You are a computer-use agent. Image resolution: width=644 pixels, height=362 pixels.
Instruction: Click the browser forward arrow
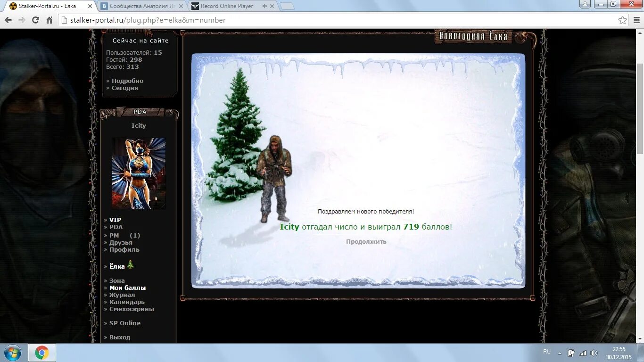[x=22, y=20]
